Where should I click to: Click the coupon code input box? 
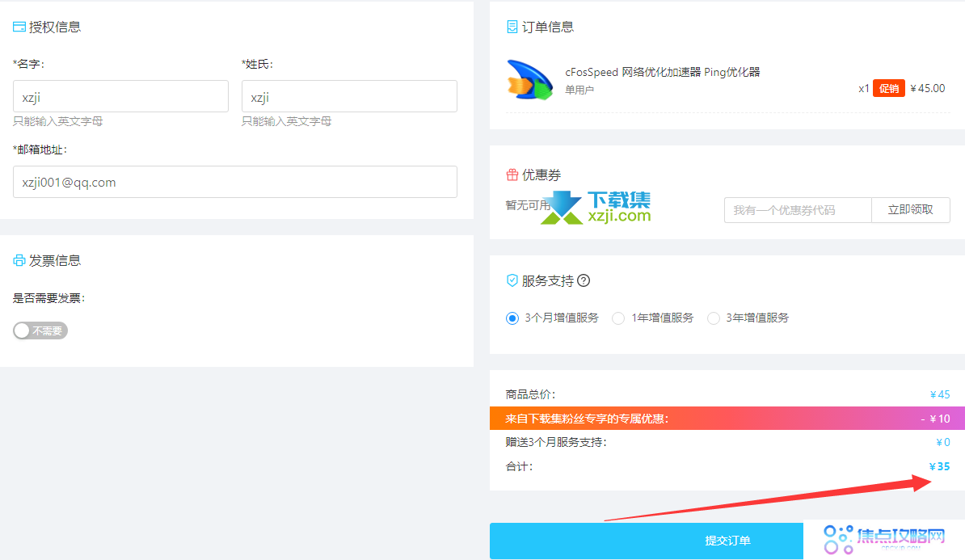coord(798,210)
